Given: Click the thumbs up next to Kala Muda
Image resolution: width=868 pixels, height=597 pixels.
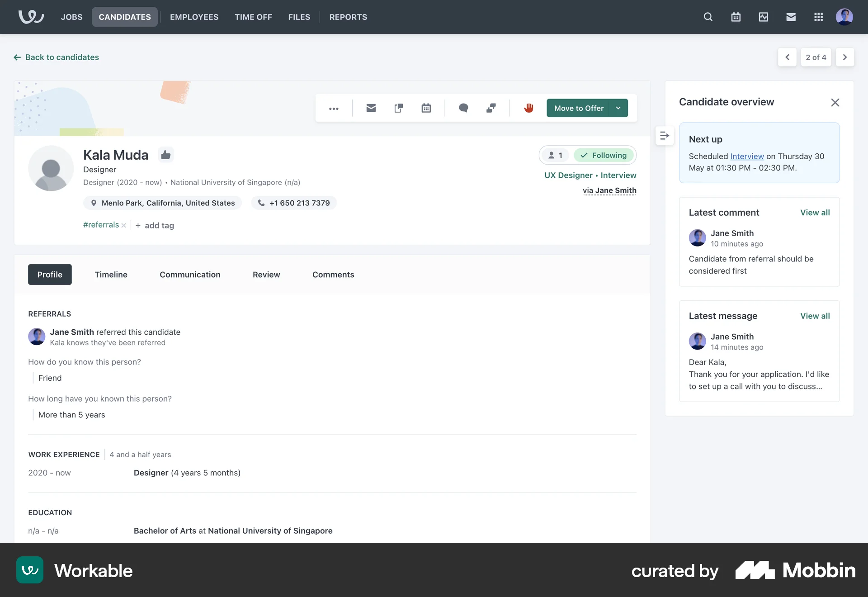Looking at the screenshot, I should coord(165,154).
